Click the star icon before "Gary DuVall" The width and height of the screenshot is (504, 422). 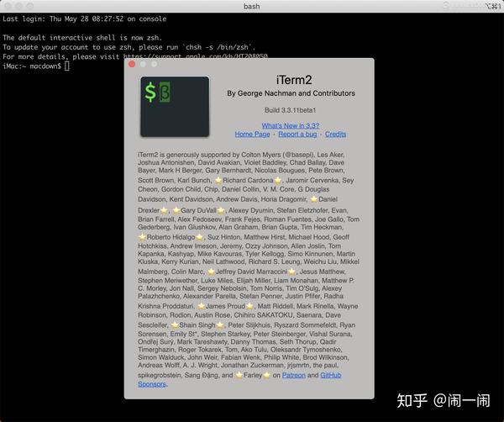pos(176,211)
